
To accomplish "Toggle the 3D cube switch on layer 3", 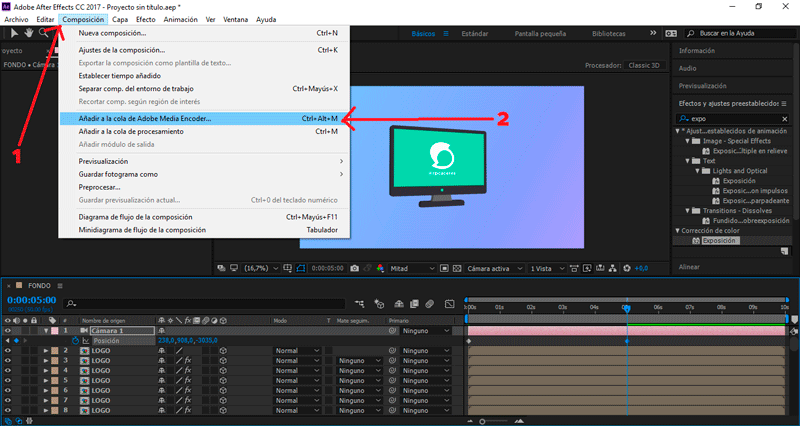I will [224, 361].
